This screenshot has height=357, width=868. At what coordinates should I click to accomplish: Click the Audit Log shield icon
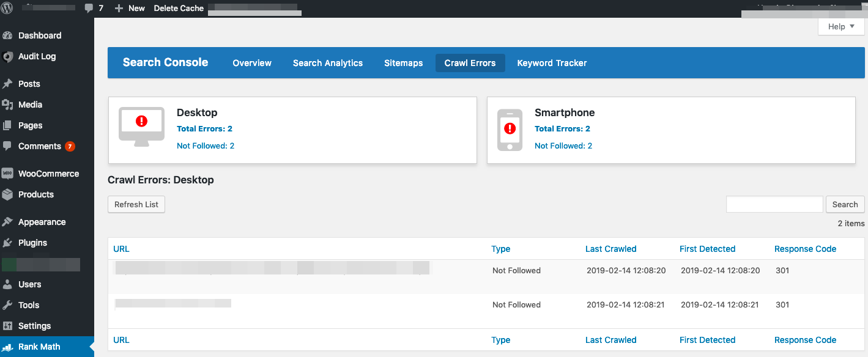coord(8,56)
